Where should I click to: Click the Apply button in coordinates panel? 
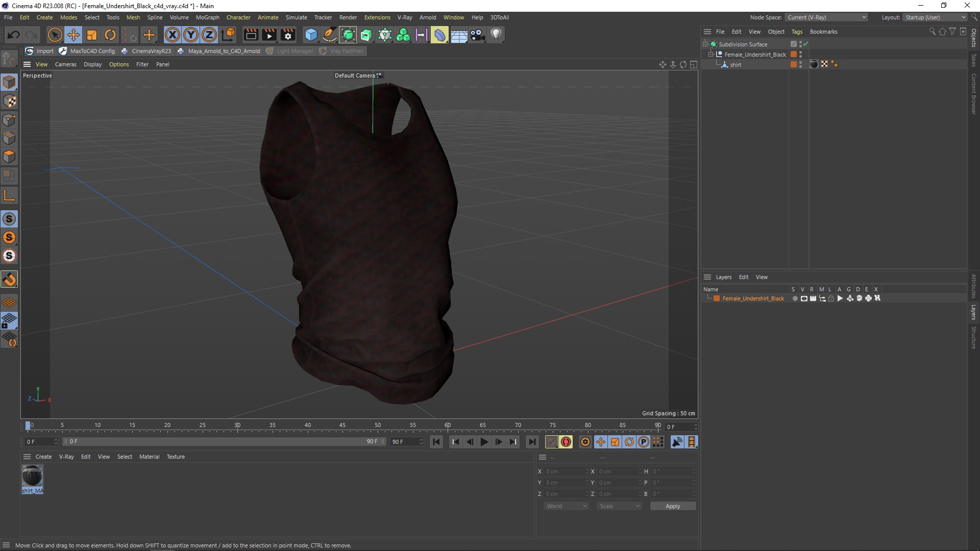(672, 506)
